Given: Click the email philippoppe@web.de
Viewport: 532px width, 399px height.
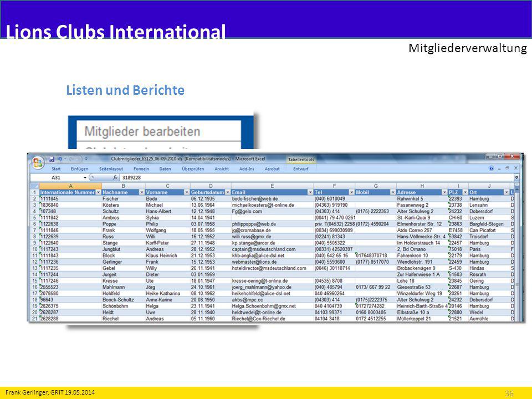Looking at the screenshot, I should 254,224.
